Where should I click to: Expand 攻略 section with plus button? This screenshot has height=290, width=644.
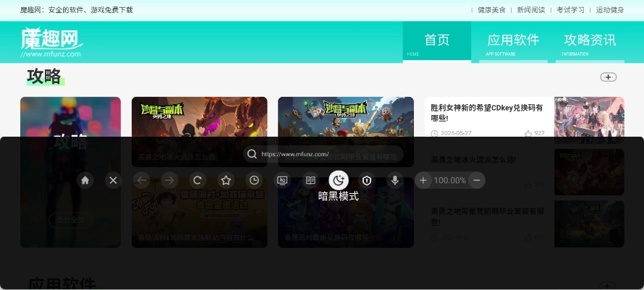[x=608, y=77]
